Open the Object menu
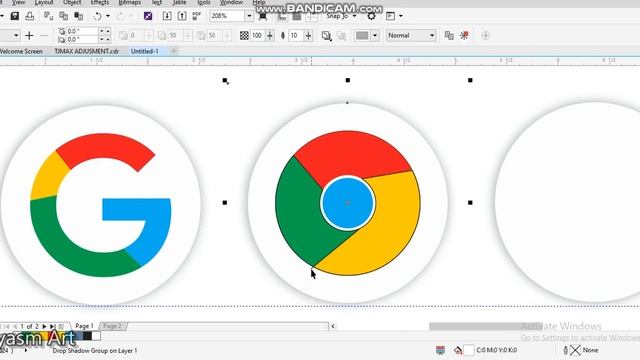This screenshot has width=640, height=360. click(x=72, y=2)
